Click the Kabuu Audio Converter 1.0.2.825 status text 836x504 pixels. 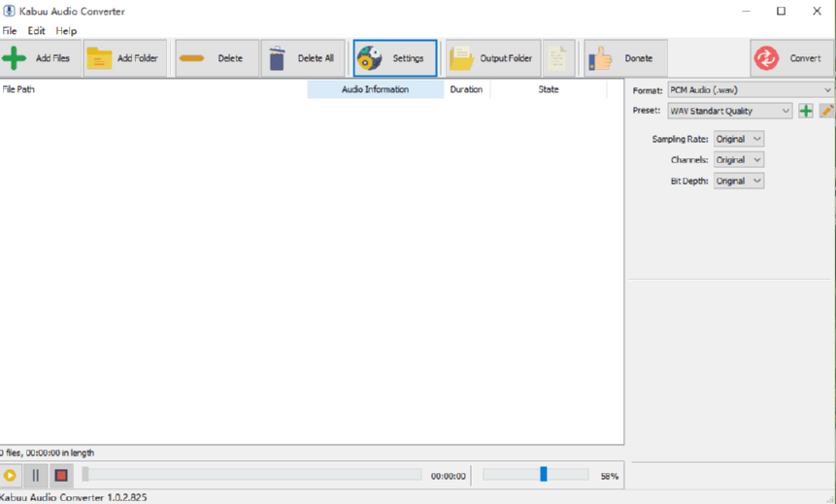point(73,497)
